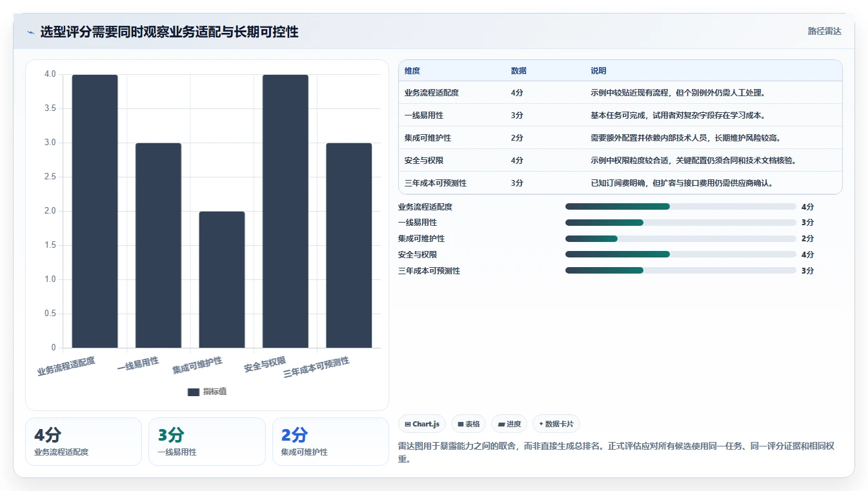Click 三年成本可预测性 in the table

[x=436, y=183]
